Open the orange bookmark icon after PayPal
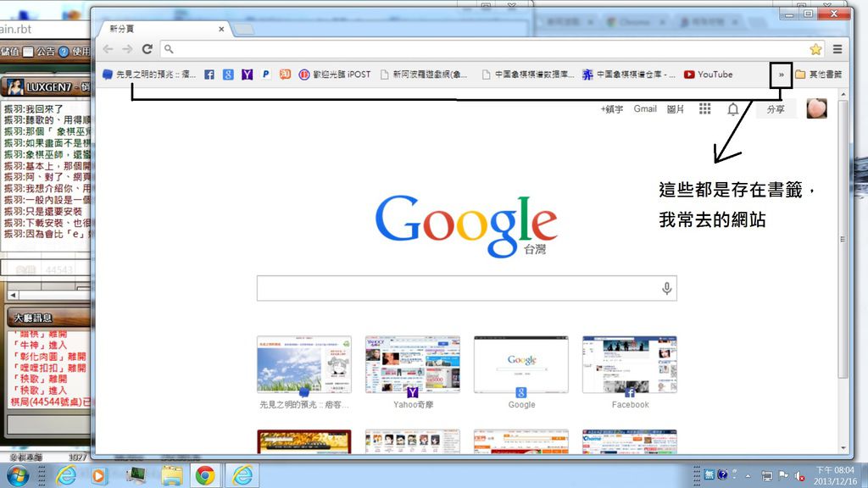The height and width of the screenshot is (488, 868). [285, 75]
